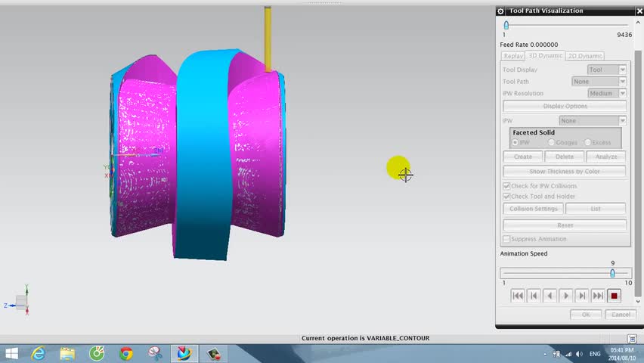Play the tool path animation backward
644x363 pixels.
pos(550,296)
